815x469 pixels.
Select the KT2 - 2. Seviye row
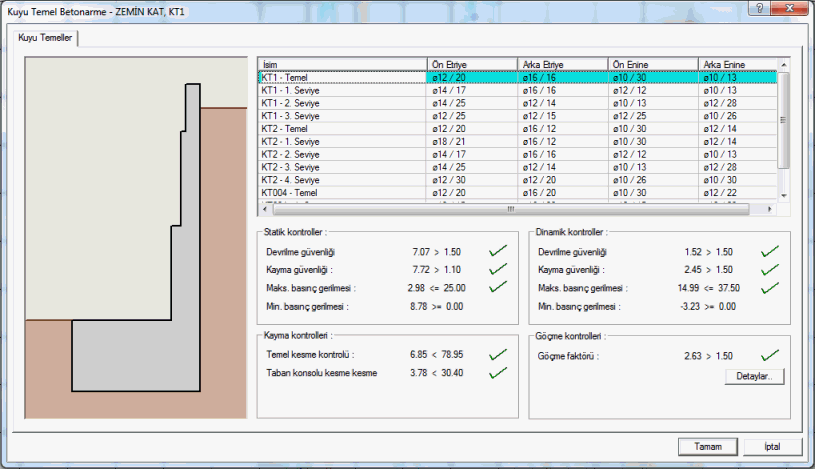point(518,154)
